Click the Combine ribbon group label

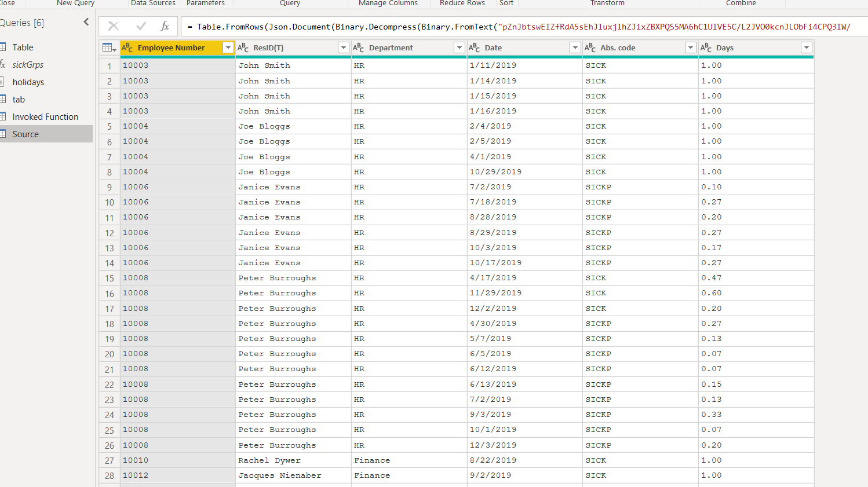pos(741,3)
